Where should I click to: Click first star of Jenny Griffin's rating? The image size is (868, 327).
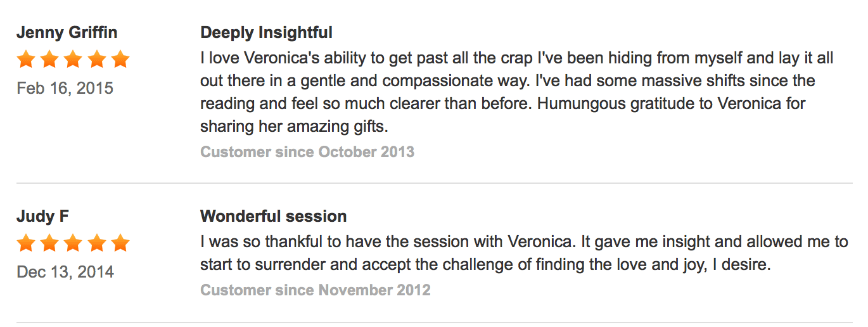coord(26,60)
